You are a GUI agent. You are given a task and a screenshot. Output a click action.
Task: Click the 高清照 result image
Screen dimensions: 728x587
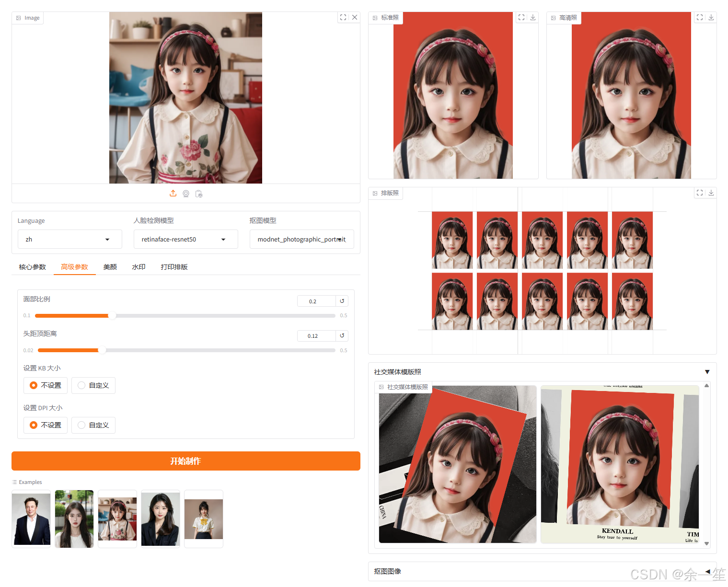[631, 95]
